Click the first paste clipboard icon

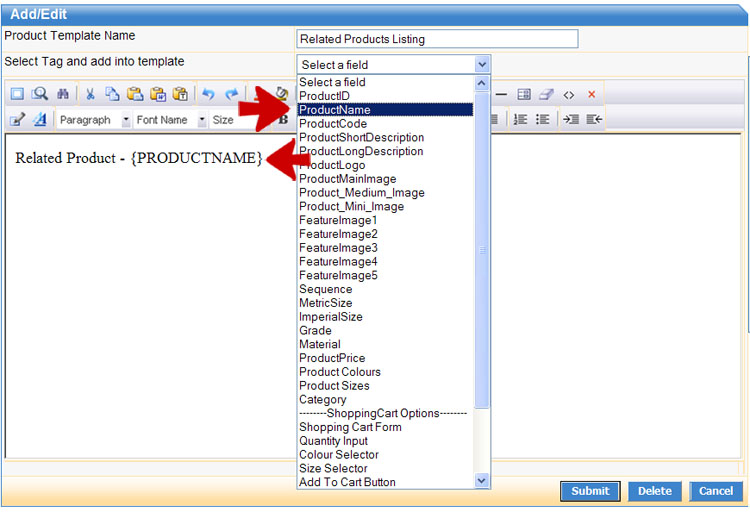[x=135, y=94]
